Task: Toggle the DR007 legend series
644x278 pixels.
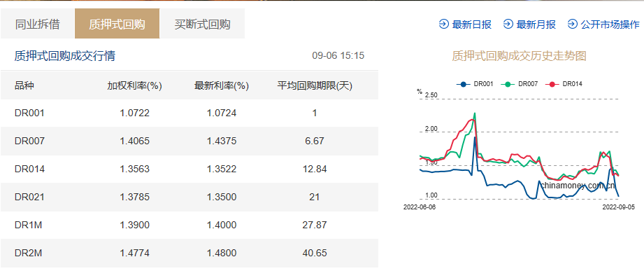Action: (519, 84)
